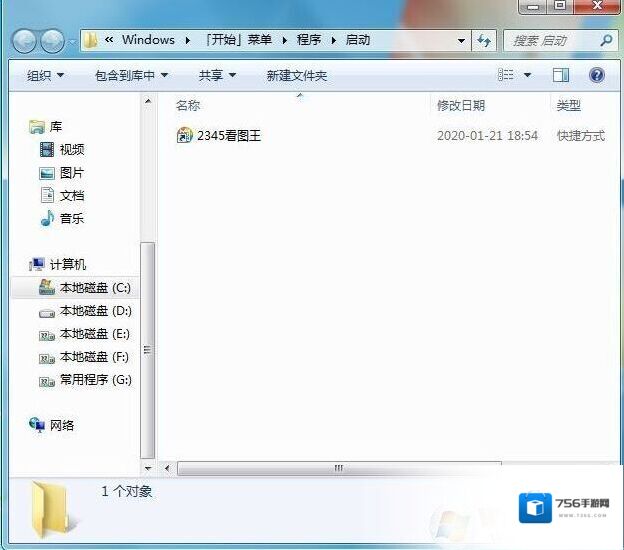Select 本地磁盘 (C:) drive
624x550 pixels.
[x=94, y=288]
